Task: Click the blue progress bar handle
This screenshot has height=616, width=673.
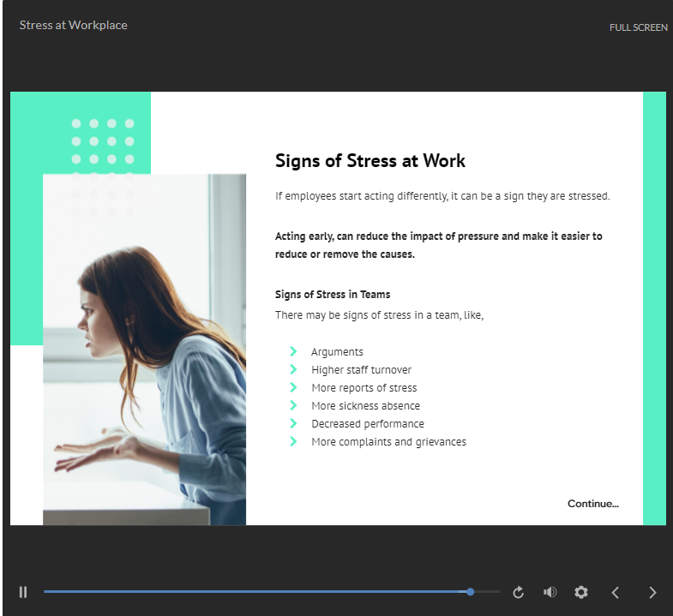Action: point(471,592)
